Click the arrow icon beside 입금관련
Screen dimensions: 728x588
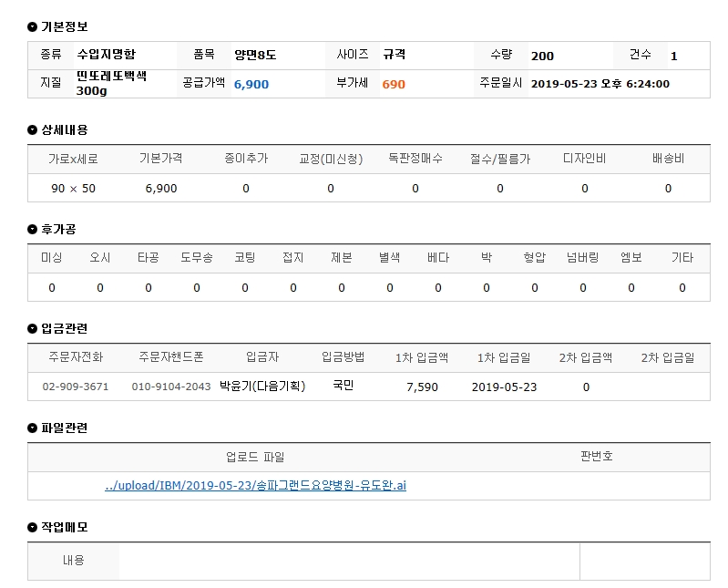point(33,328)
